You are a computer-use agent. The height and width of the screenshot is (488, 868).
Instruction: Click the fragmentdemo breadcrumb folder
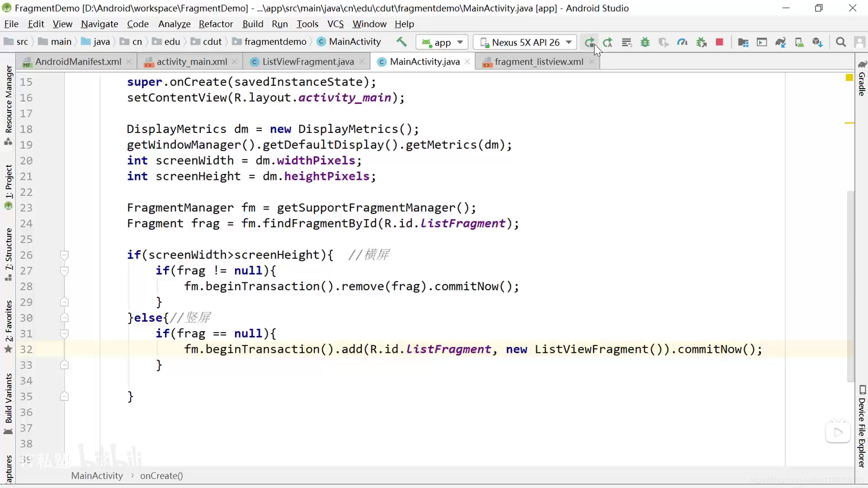[x=270, y=42]
